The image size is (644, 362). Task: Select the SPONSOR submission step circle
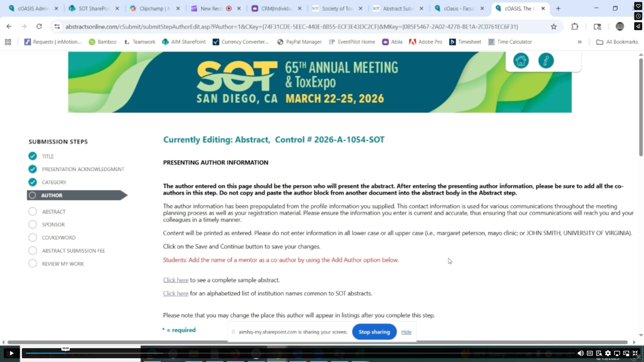(32, 224)
